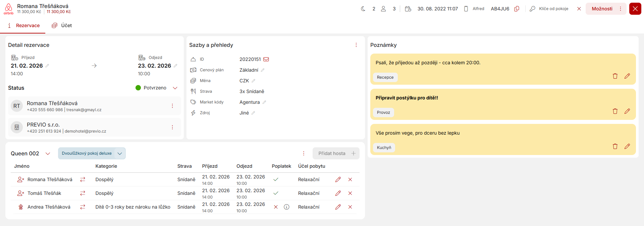Open Dvoulůžkový pokoj deluxe category dropdown
Image resolution: width=644 pixels, height=226 pixels.
(x=119, y=153)
